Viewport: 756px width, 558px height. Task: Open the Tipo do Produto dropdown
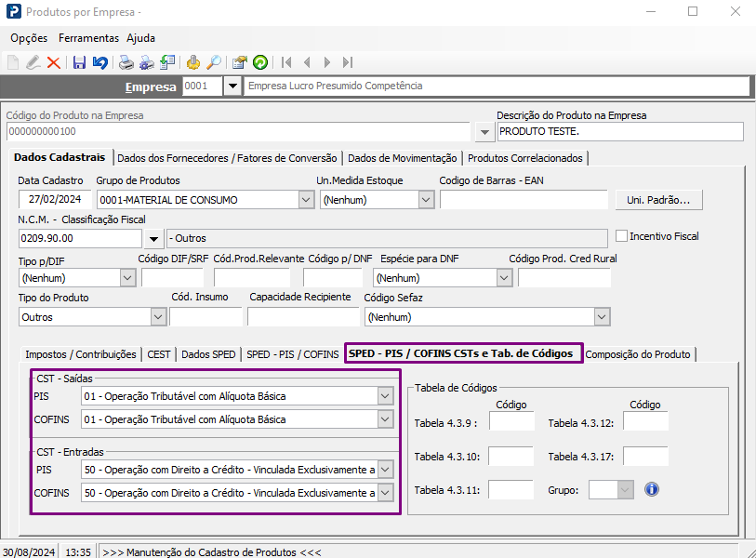tap(157, 317)
